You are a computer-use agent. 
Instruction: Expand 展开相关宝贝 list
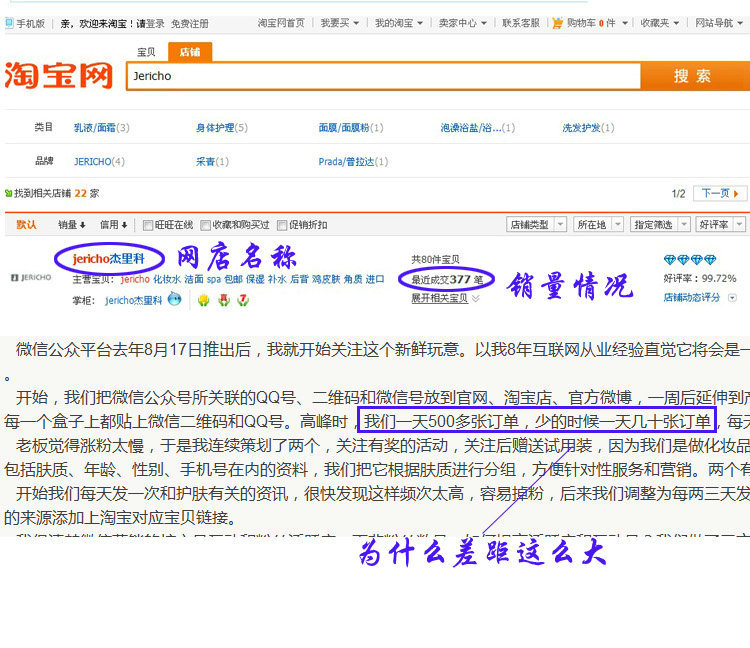click(445, 298)
